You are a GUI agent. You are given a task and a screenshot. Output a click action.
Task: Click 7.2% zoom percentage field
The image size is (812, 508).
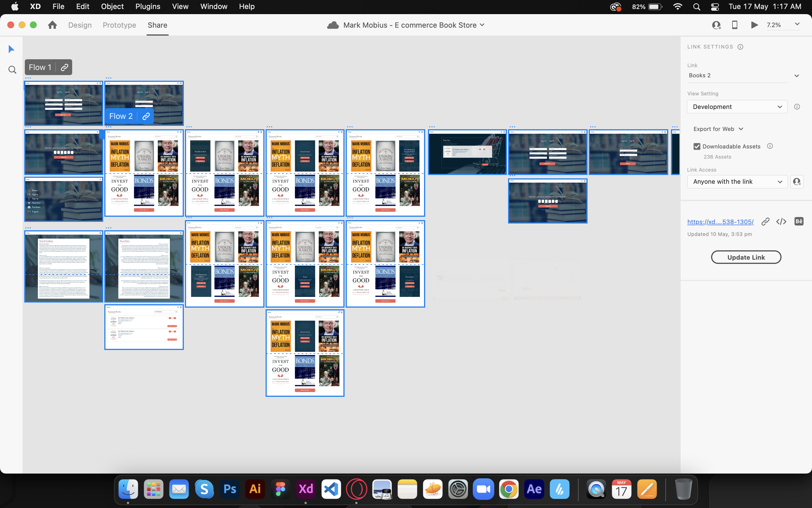774,25
